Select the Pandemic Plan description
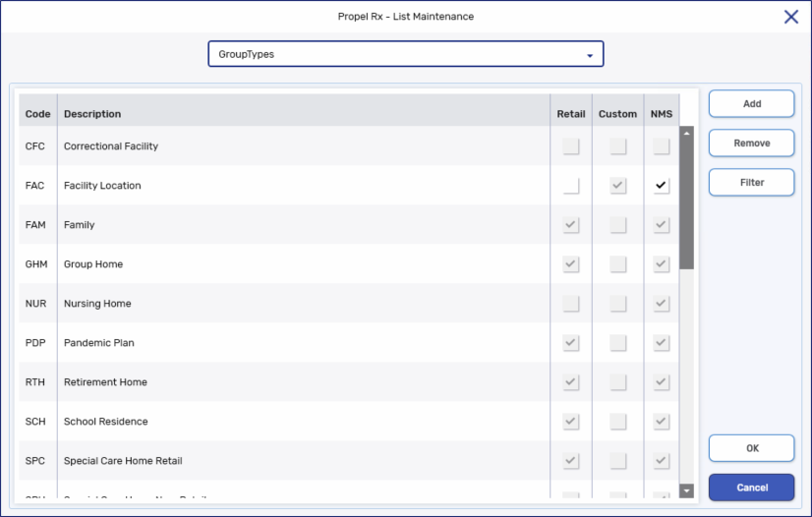Viewport: 812px width, 517px height. tap(304, 343)
